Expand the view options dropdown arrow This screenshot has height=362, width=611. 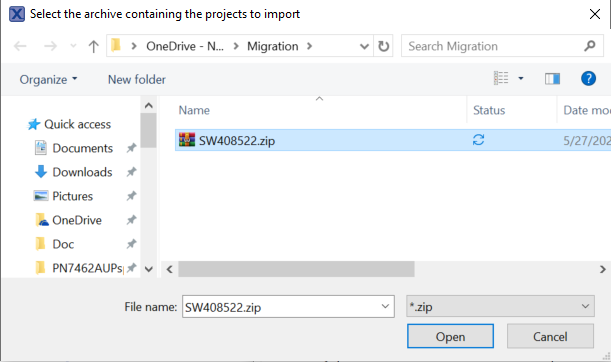click(x=521, y=79)
